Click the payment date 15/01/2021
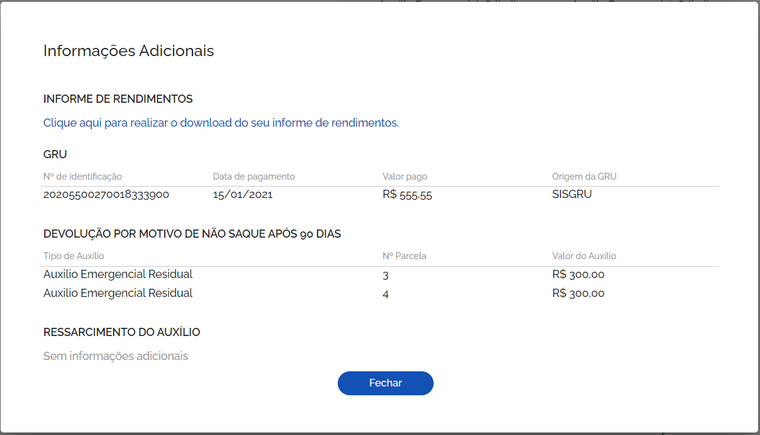760x435 pixels. [x=242, y=194]
